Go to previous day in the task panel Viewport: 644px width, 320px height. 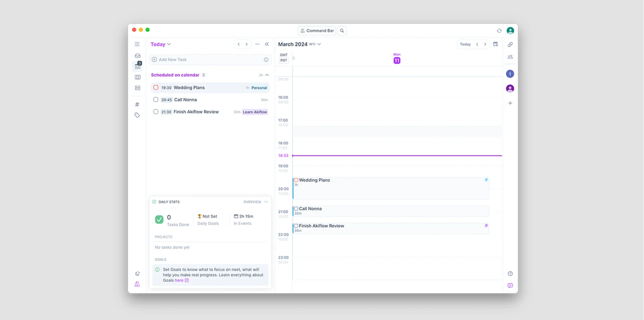point(238,44)
